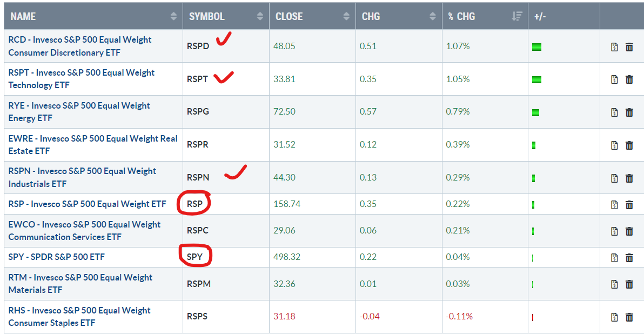
Task: Open RSPT Equal Weight Technology ETF link
Action: (x=82, y=79)
